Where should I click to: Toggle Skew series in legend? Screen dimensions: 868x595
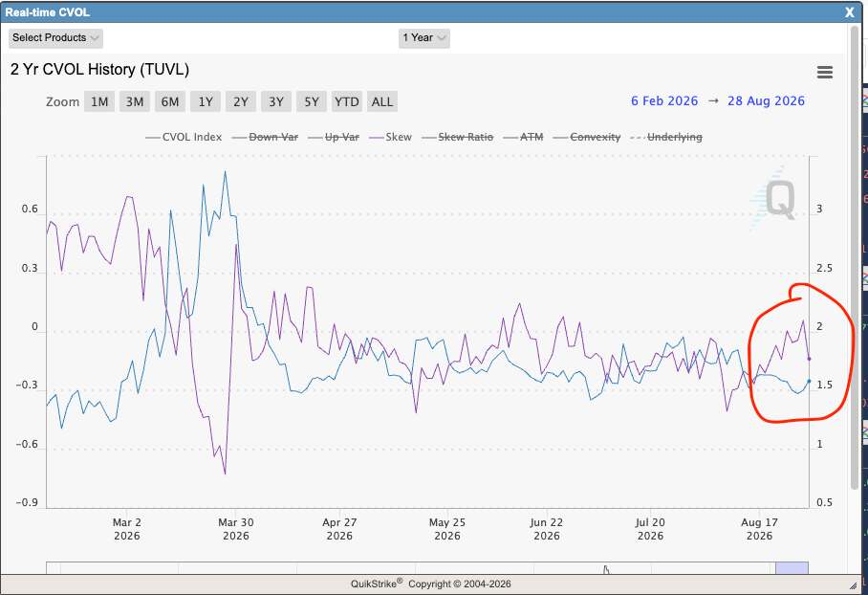click(x=391, y=137)
